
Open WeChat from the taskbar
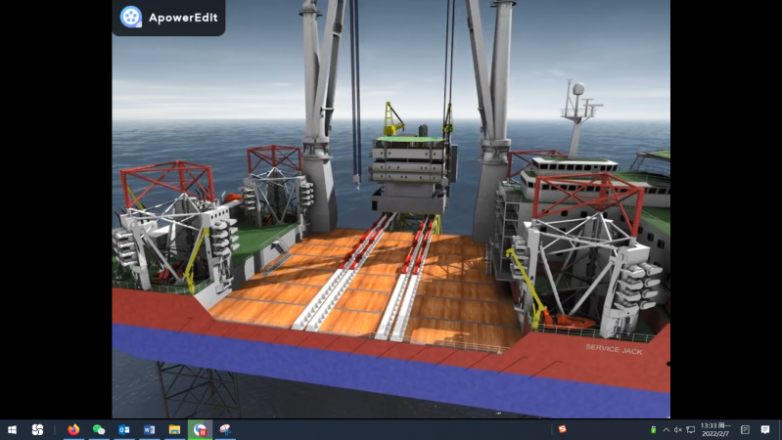point(99,430)
